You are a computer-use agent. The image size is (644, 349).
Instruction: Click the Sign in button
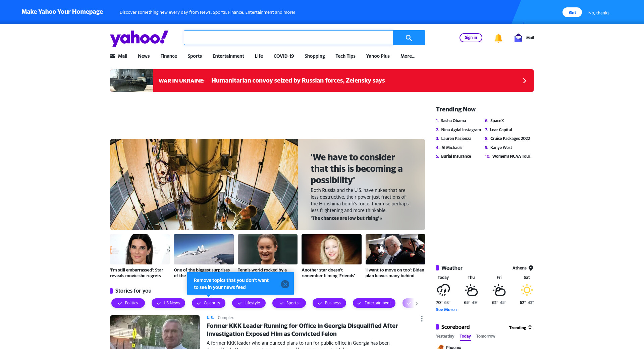[x=471, y=38]
